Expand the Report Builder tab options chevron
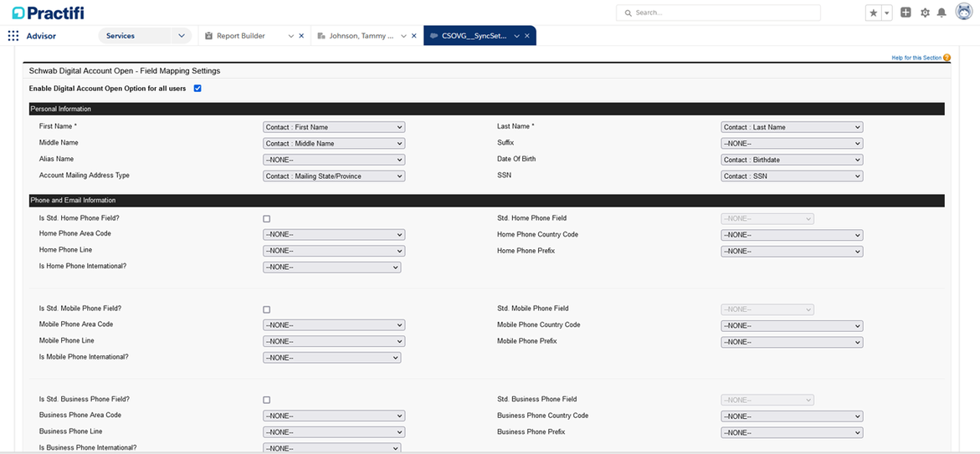The height and width of the screenshot is (454, 980). 290,36
